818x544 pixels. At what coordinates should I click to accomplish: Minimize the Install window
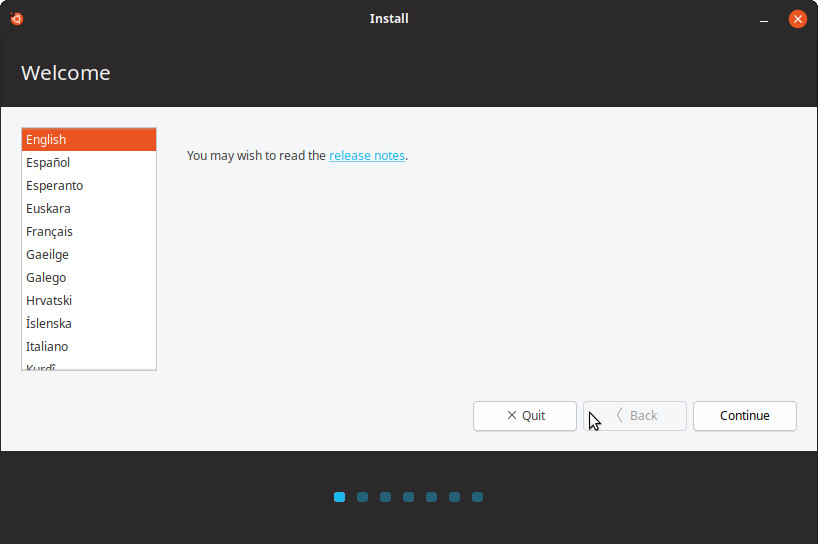point(764,19)
